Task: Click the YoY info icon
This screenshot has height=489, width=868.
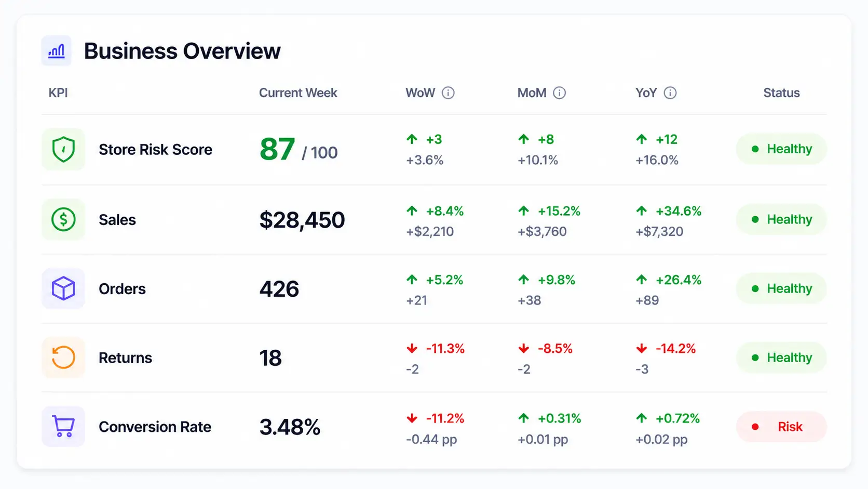Action: (670, 93)
